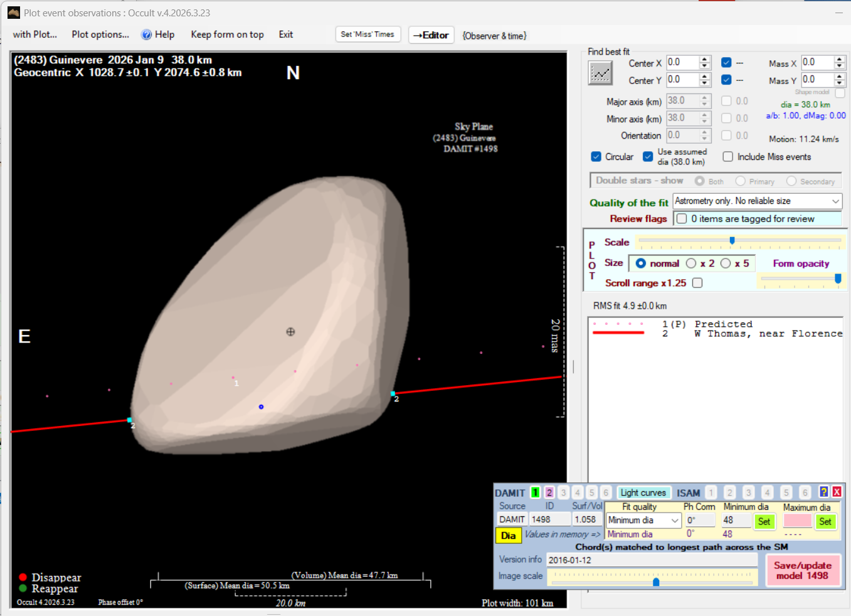Screen dimensions: 851x616
Task: Enable Include Miss events checkbox
Action: [727, 157]
